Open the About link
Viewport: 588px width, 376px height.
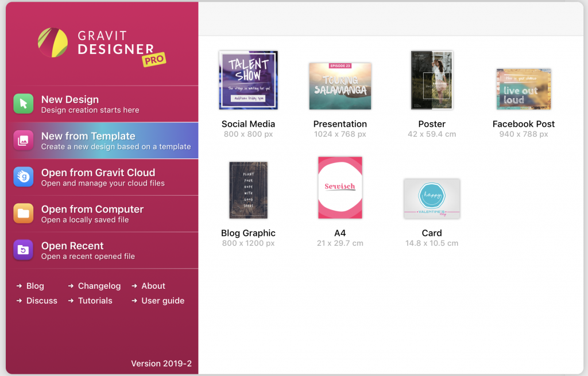coord(149,286)
